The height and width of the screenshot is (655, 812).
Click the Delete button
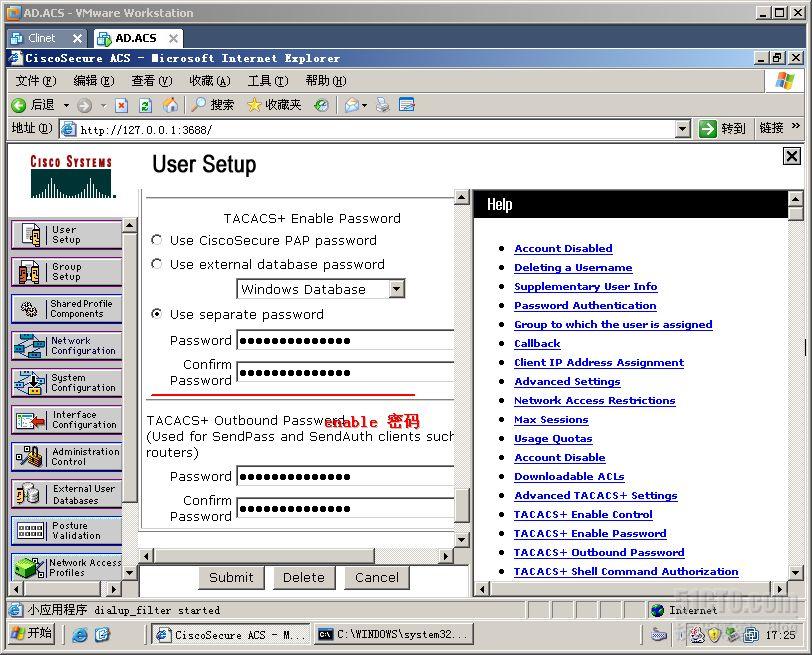[303, 577]
